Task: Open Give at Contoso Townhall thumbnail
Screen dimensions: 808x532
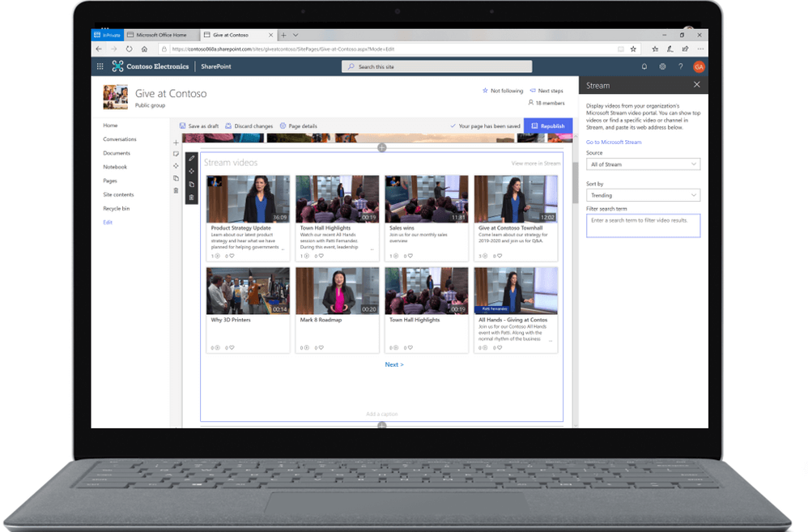Action: 516,199
